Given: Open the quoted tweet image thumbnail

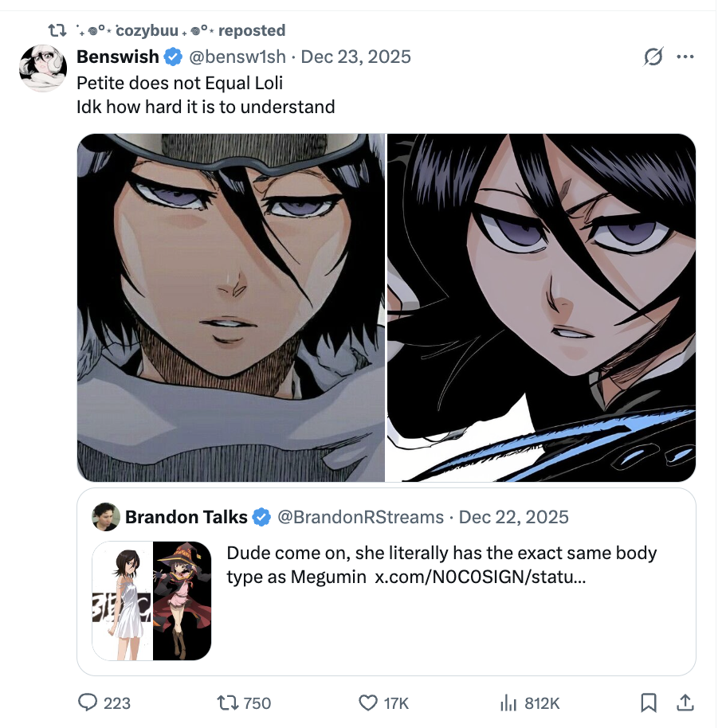Looking at the screenshot, I should (x=151, y=601).
